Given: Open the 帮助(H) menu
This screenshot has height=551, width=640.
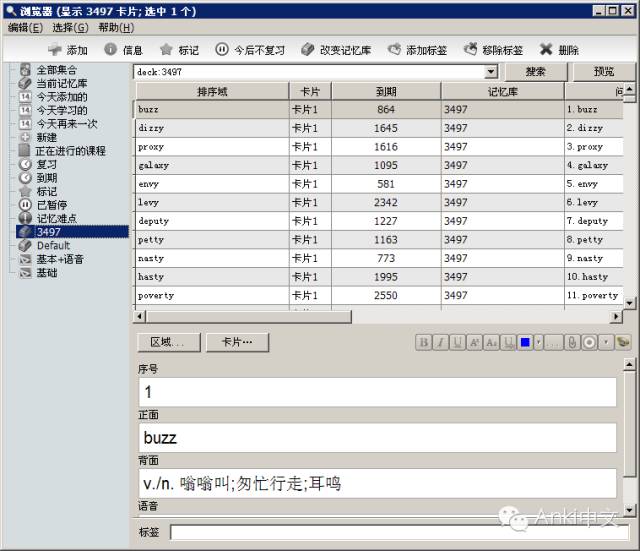Looking at the screenshot, I should coord(115,28).
